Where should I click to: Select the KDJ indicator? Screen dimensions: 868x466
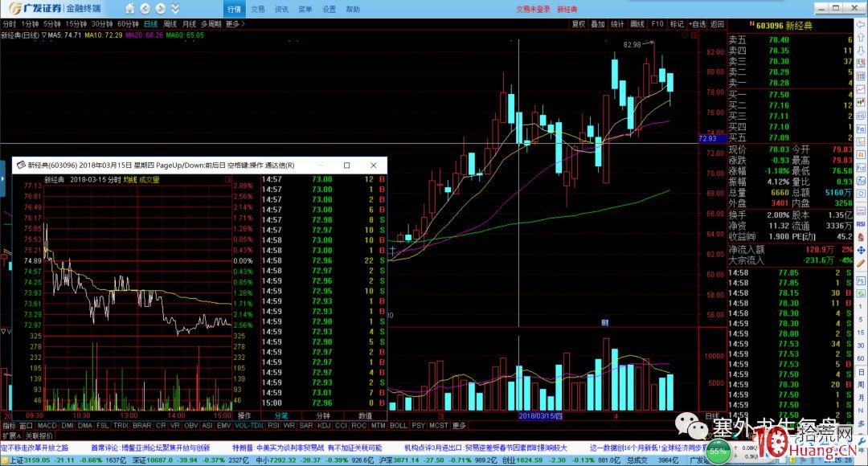pos(324,426)
